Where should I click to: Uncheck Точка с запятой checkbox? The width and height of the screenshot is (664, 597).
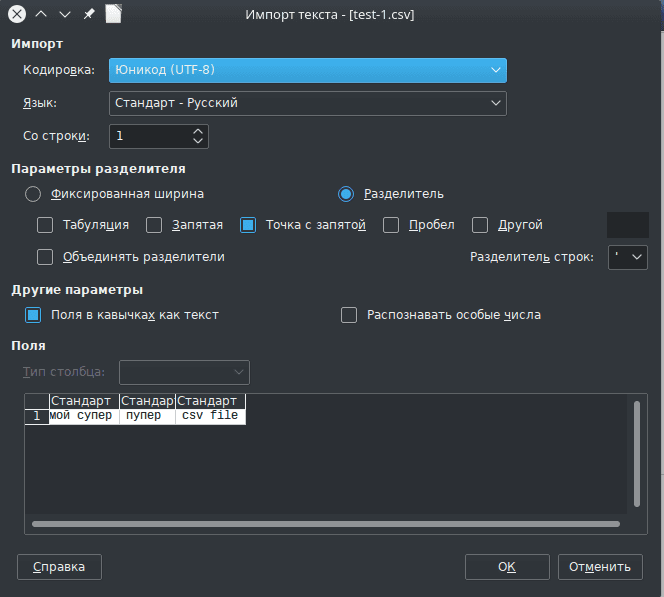coord(249,225)
